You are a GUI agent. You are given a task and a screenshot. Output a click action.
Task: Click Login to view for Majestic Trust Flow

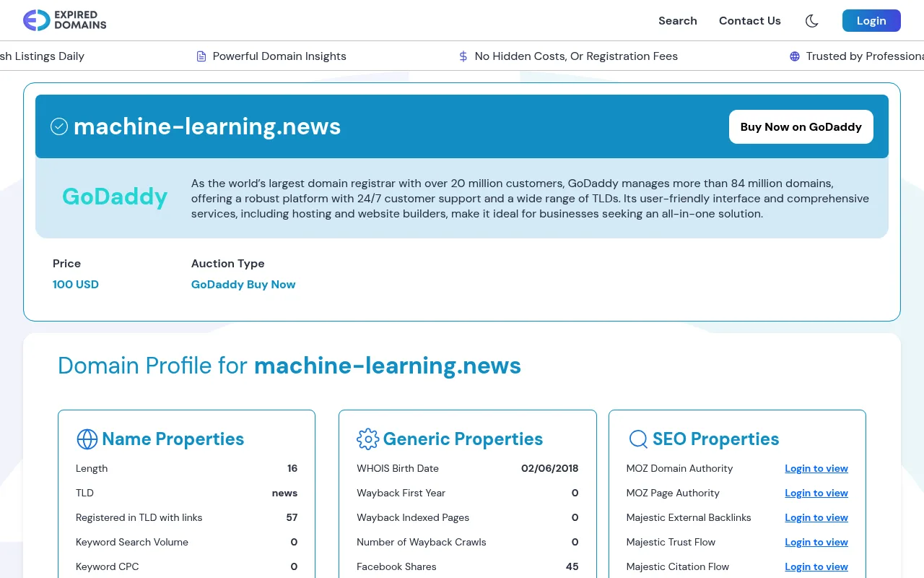(816, 542)
